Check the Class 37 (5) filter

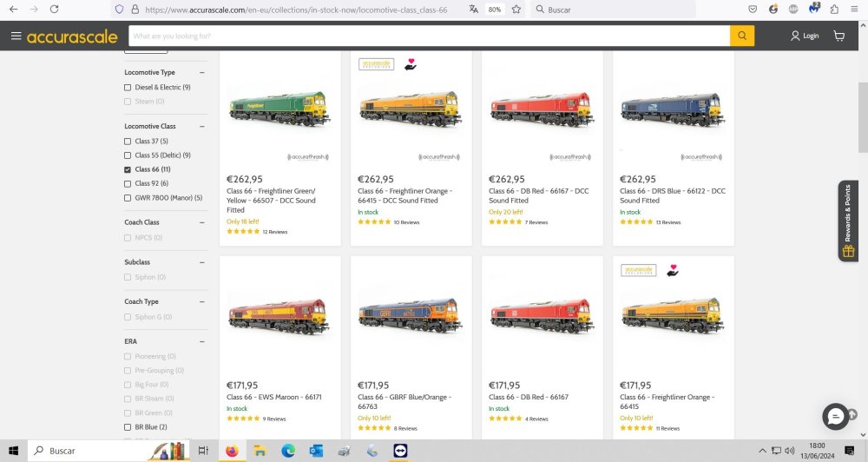(x=128, y=142)
